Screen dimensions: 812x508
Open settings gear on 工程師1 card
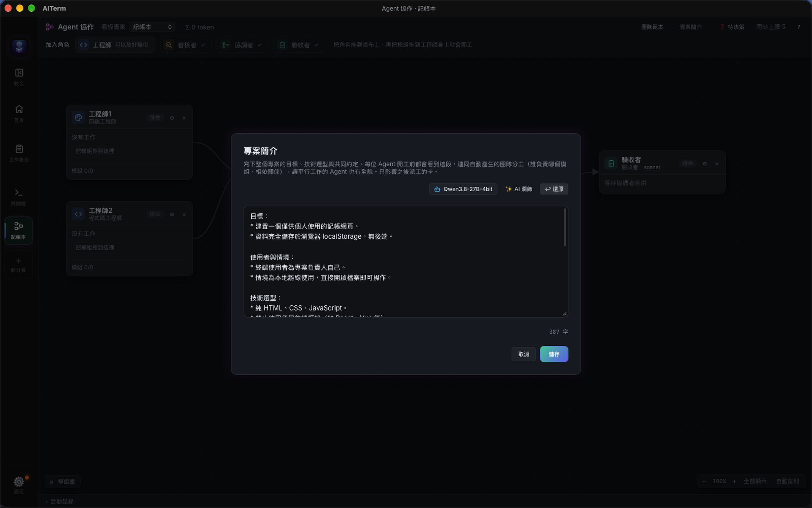coord(172,118)
